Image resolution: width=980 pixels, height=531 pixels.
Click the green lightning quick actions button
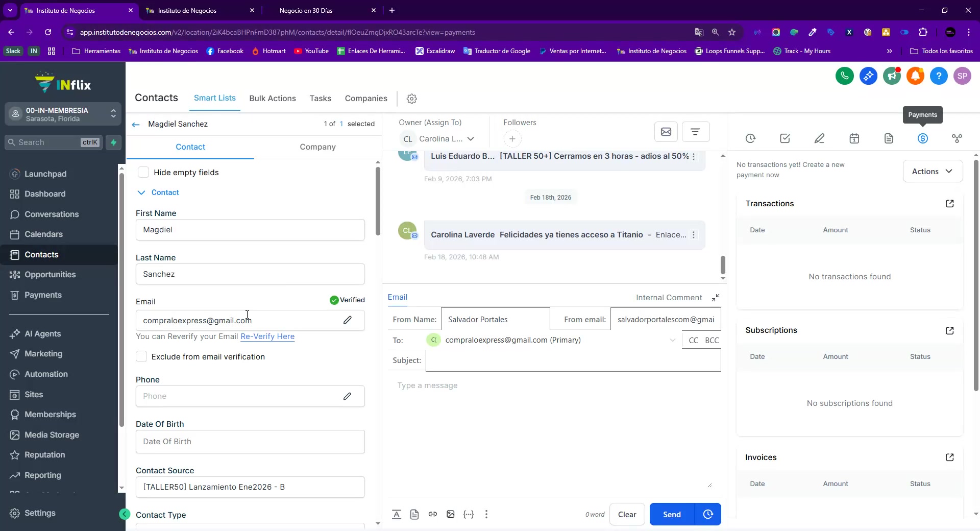(x=113, y=142)
